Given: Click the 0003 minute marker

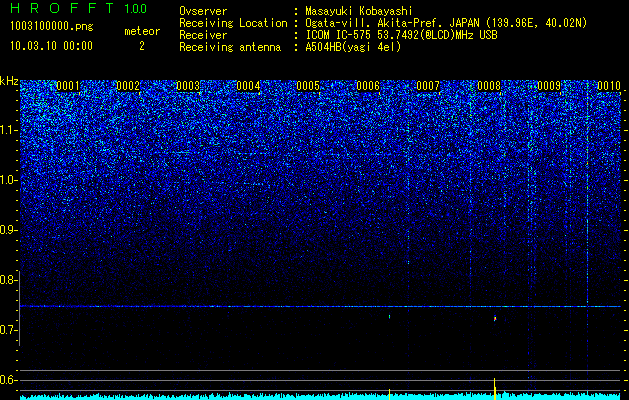Looking at the screenshot, I should click(x=188, y=86).
